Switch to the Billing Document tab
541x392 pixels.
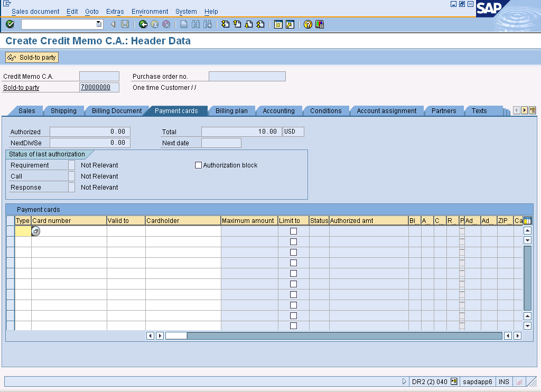pyautogui.click(x=117, y=111)
